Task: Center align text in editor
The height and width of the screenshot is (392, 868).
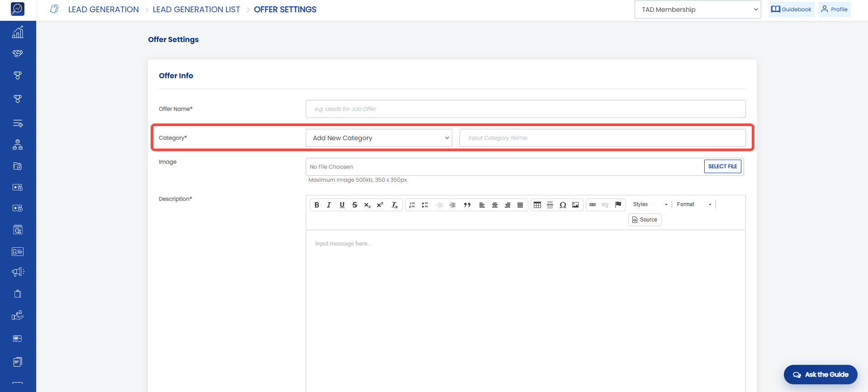Action: [x=495, y=205]
